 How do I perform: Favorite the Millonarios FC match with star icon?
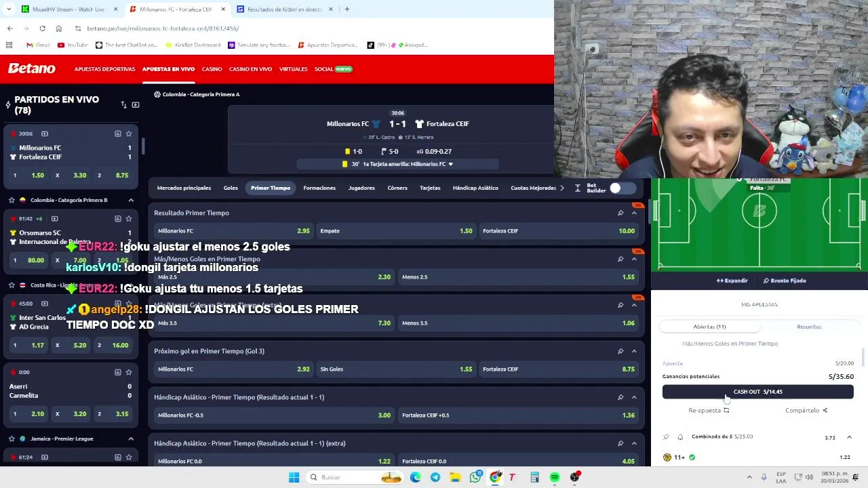pos(129,134)
